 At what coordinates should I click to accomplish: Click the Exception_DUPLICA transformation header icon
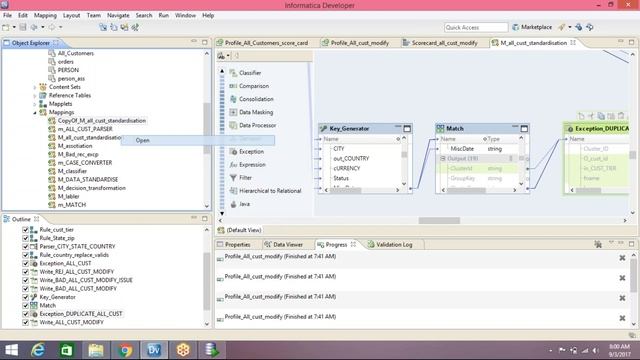[570, 129]
